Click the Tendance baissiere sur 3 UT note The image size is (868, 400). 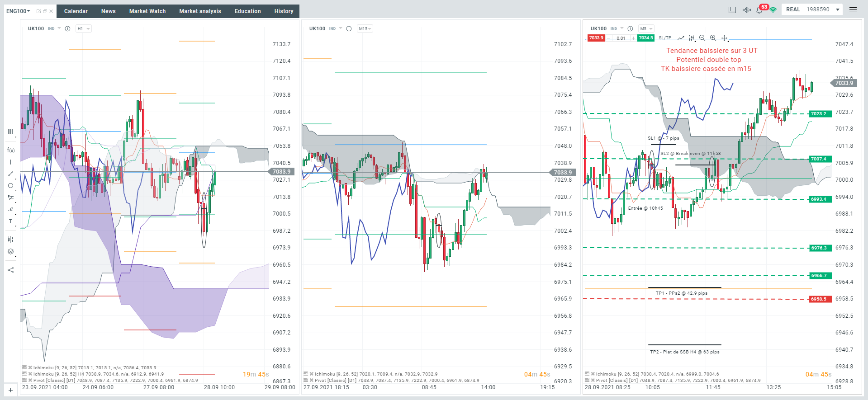point(711,51)
